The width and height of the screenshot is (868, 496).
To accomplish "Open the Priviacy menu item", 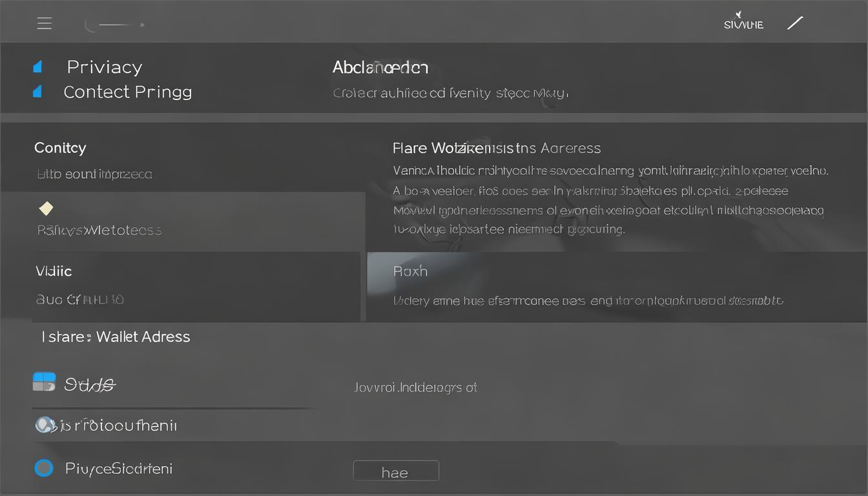I will pos(104,67).
